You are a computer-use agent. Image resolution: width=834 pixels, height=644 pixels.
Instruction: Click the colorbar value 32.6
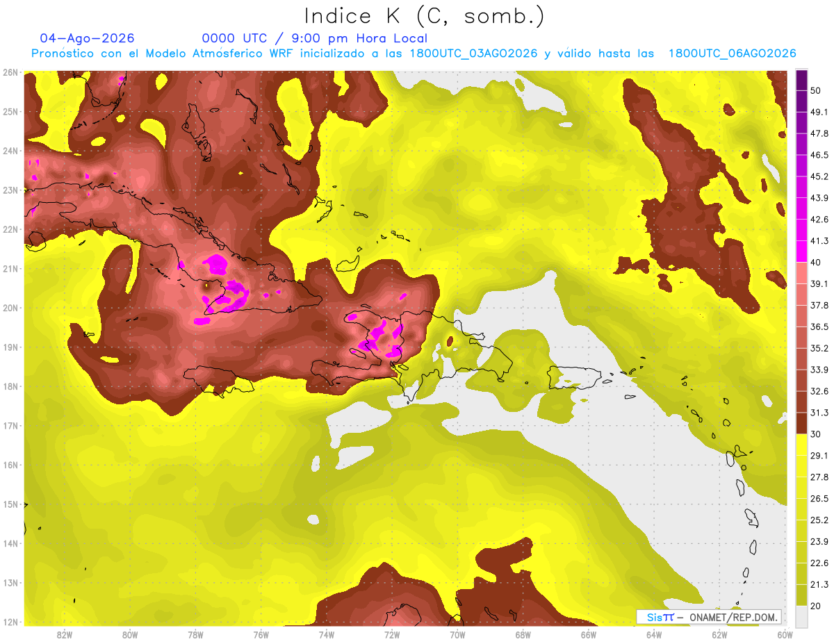(819, 391)
